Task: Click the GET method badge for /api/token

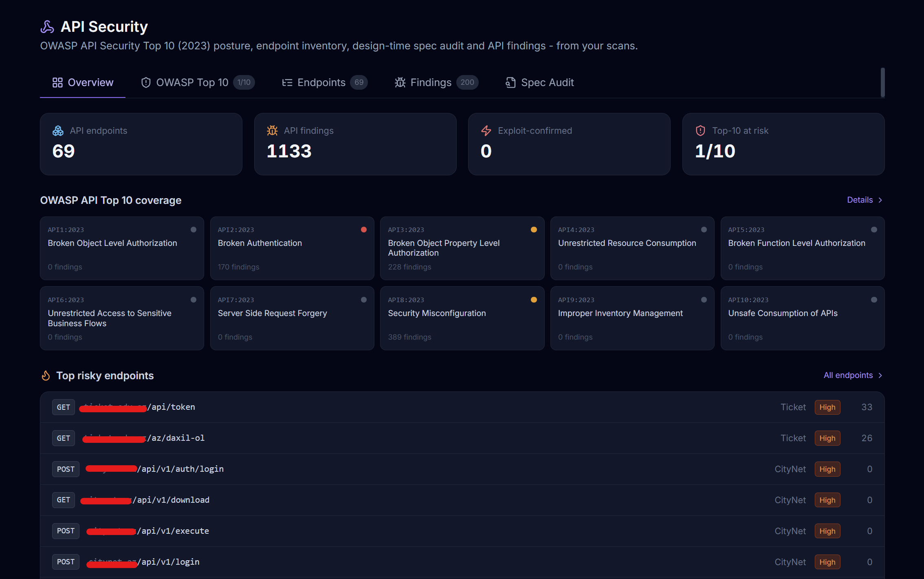Action: pyautogui.click(x=64, y=407)
